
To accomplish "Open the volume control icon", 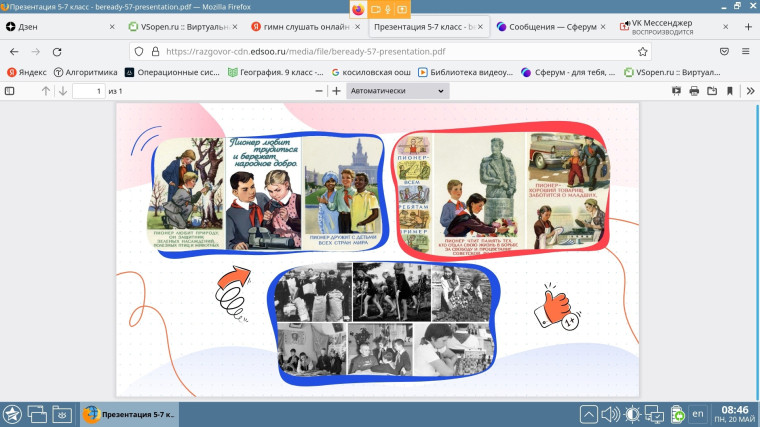I will click(610, 414).
